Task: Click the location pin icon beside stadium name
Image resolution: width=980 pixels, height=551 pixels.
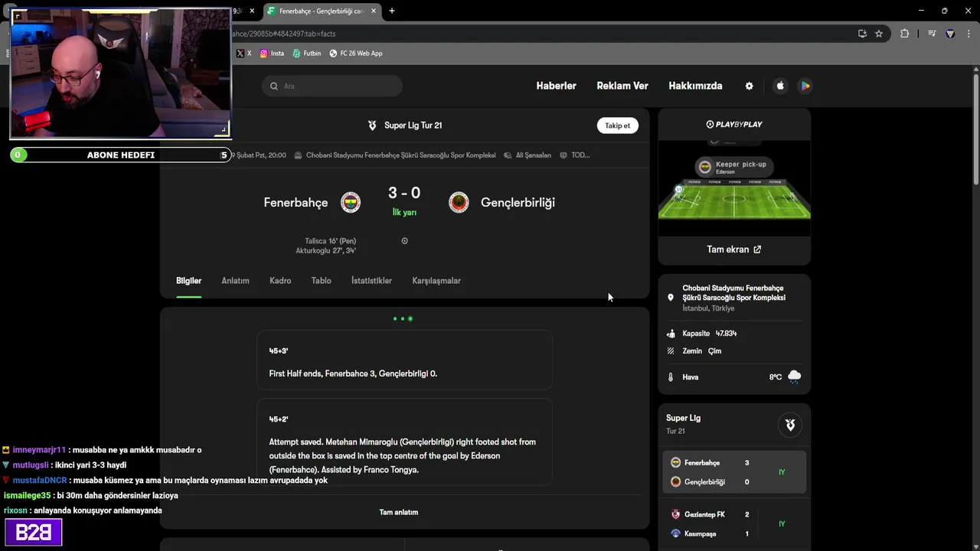Action: tap(671, 298)
